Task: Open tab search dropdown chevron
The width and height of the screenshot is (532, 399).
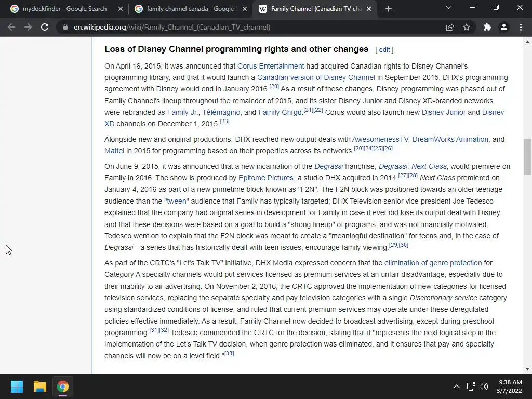Action: coord(448,7)
